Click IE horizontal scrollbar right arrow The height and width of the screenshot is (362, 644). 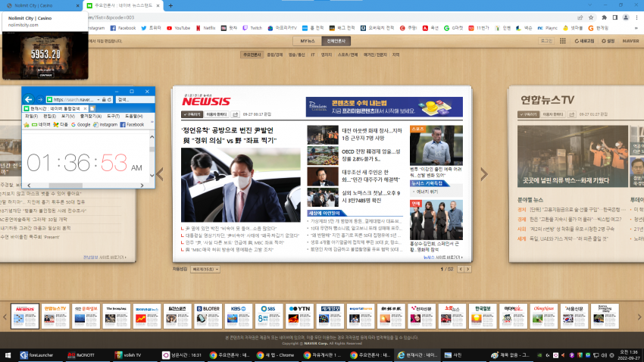coord(142,186)
